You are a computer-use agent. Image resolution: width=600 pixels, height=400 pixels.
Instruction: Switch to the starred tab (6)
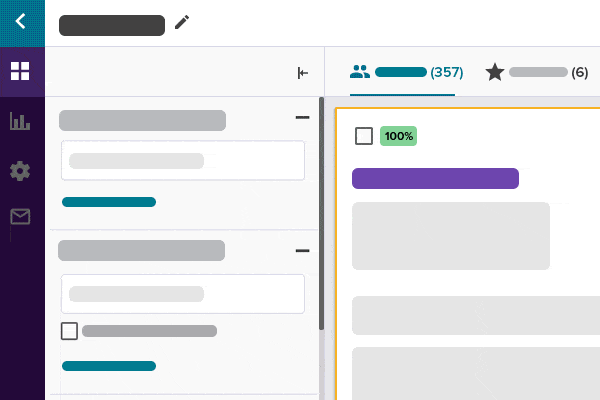(x=537, y=72)
